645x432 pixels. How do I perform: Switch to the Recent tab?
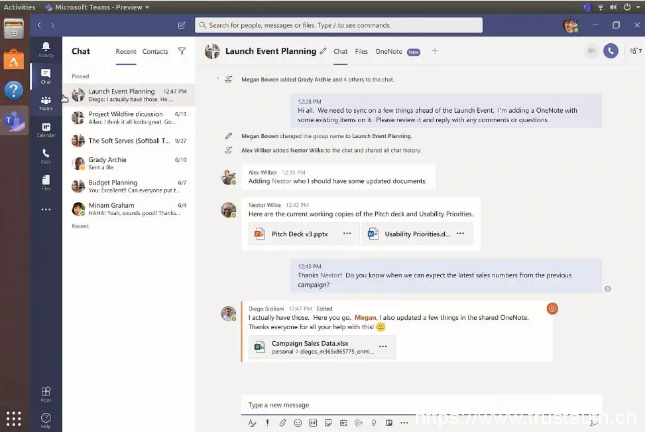(x=126, y=51)
